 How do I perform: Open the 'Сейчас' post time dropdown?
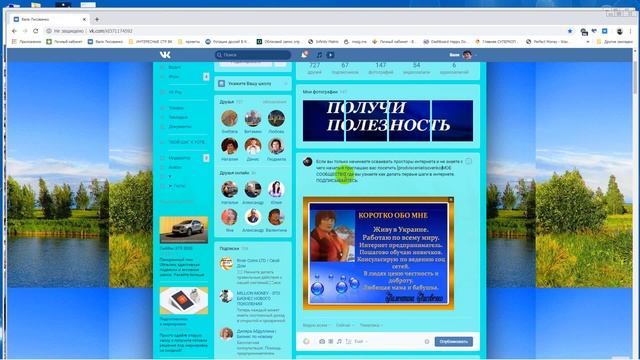coord(345,325)
